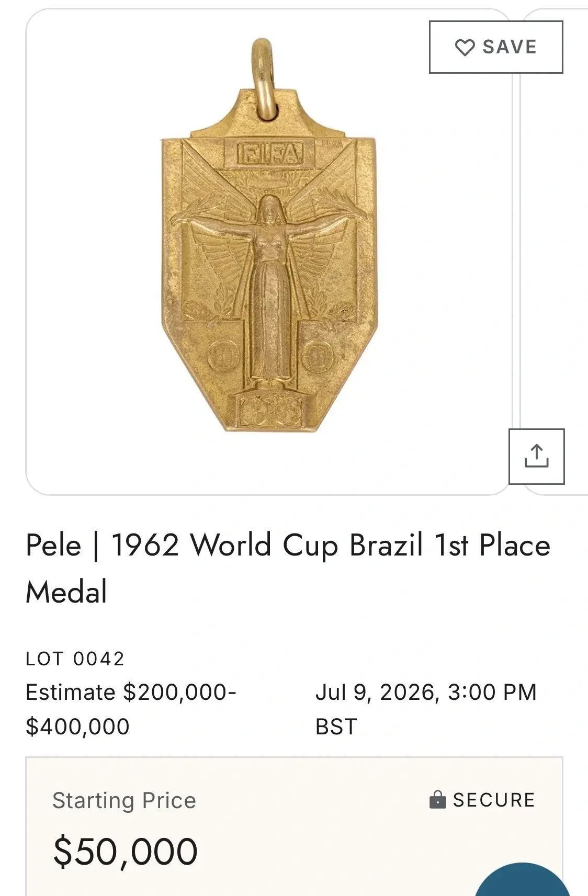
Task: Click the SECURE label text
Action: [x=494, y=800]
